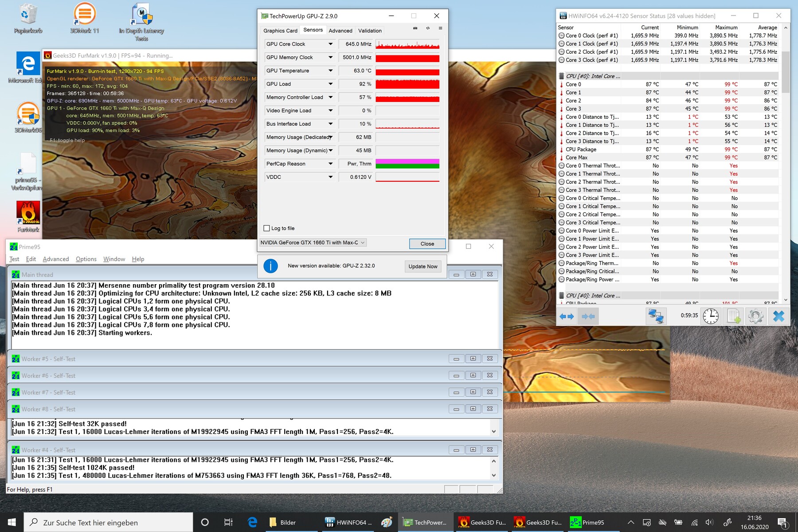The width and height of the screenshot is (798, 532).
Task: Open the GPU-Z hamburger menu
Action: coord(440,28)
